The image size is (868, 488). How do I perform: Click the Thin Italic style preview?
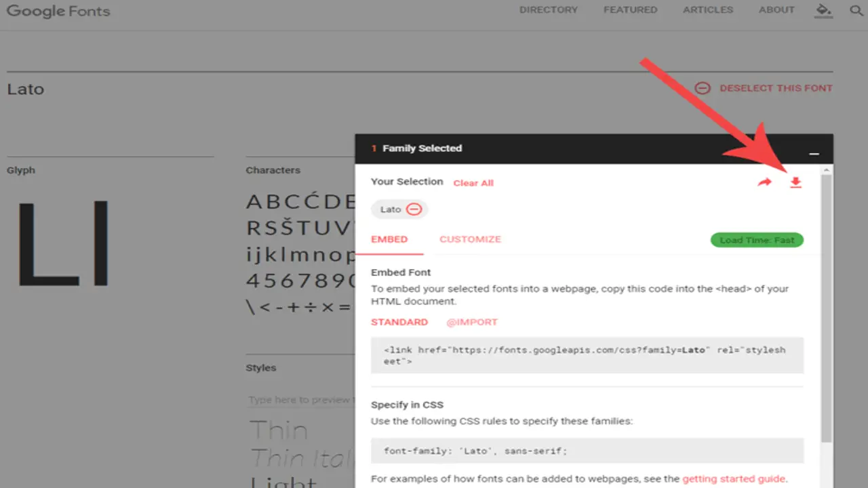(302, 459)
